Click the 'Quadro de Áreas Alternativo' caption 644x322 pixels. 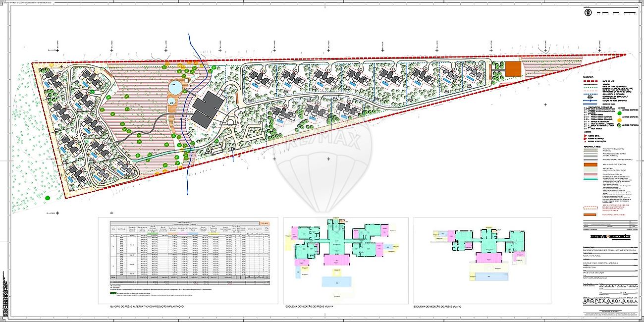tap(147, 307)
